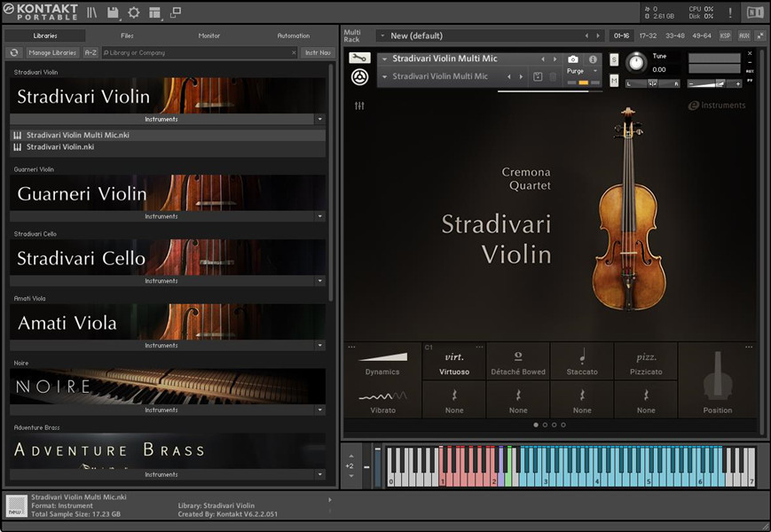Click the Manage Libraries button
The height and width of the screenshot is (532, 771).
[53, 53]
